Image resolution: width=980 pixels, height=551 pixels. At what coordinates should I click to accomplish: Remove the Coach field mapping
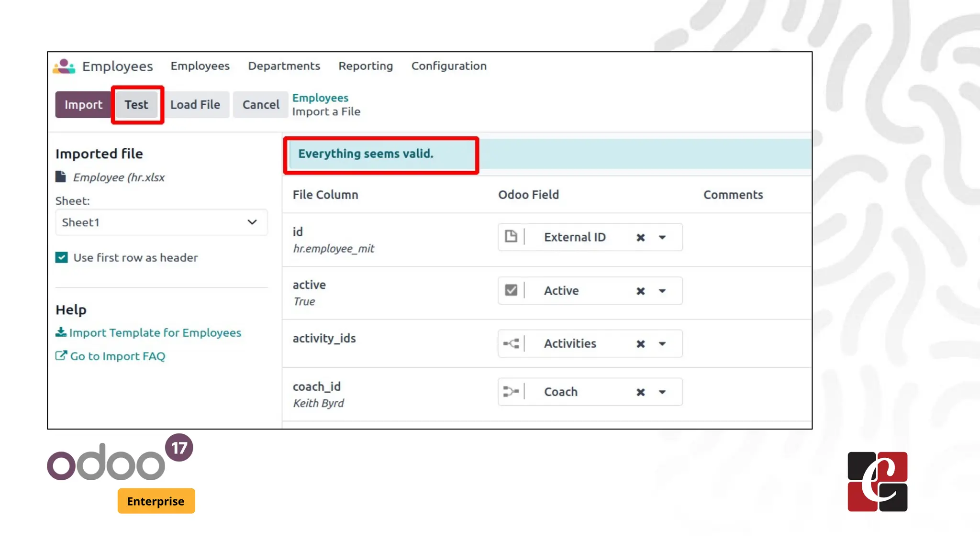coord(641,393)
